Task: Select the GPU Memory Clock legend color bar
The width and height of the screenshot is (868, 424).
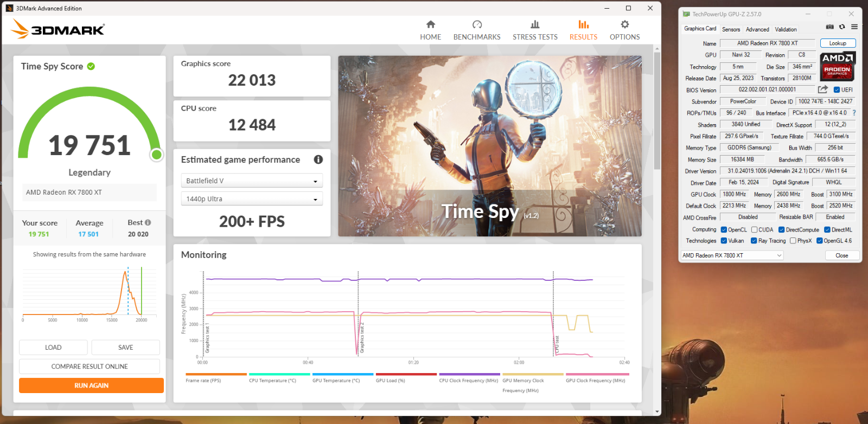Action: [x=533, y=374]
